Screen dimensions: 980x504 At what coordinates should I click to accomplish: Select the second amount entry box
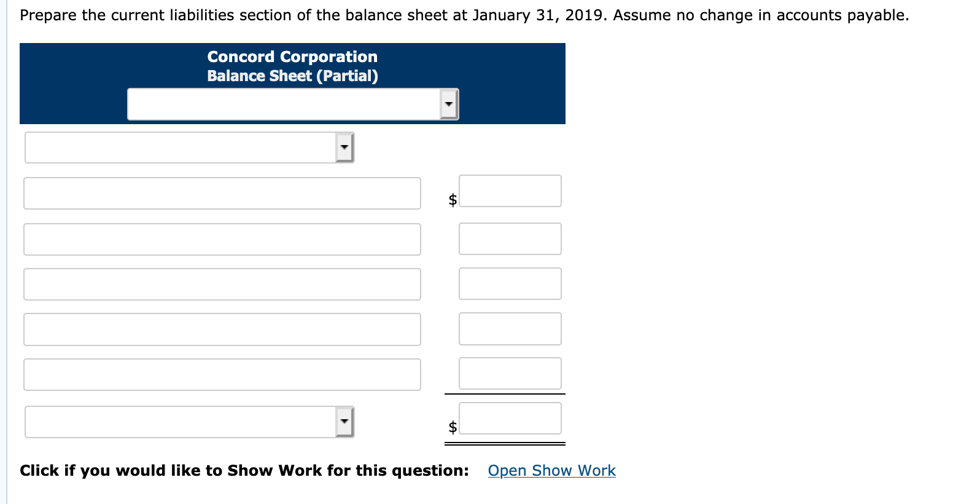(x=510, y=238)
